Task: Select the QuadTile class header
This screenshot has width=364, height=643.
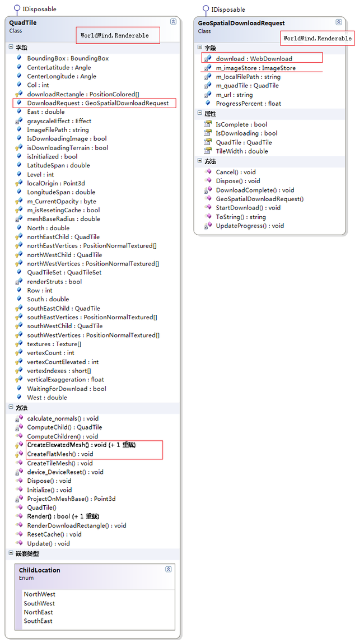Action: point(92,30)
